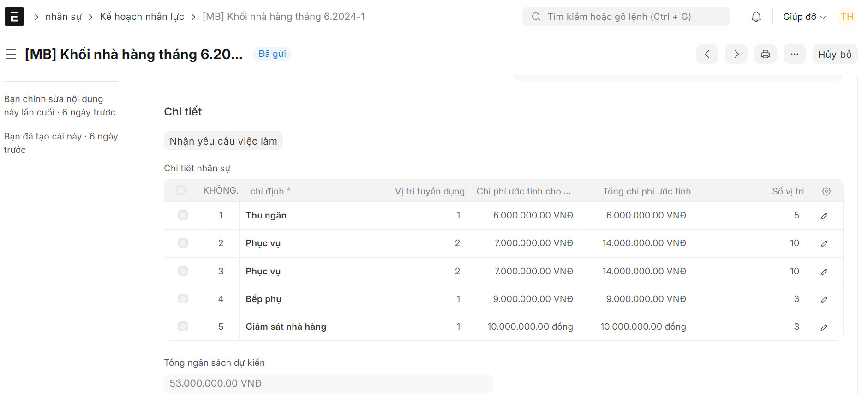
Task: Click Vị trí tuyển dụng column header
Action: point(414,191)
